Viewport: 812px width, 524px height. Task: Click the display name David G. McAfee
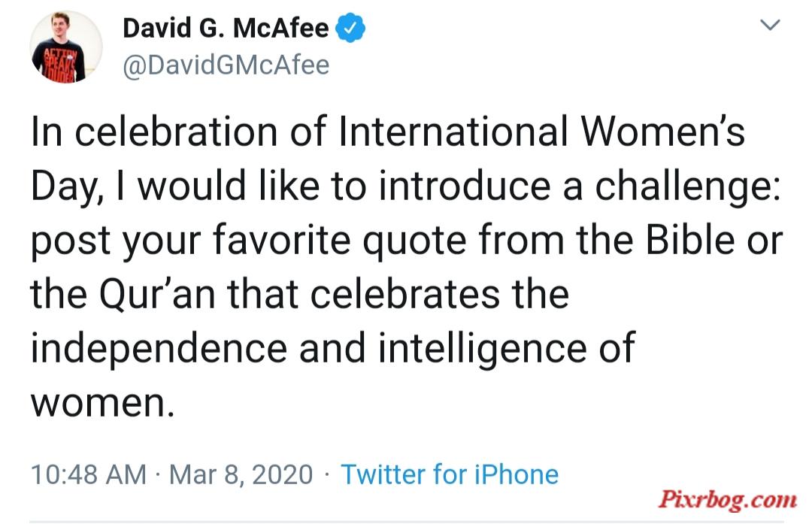226,28
